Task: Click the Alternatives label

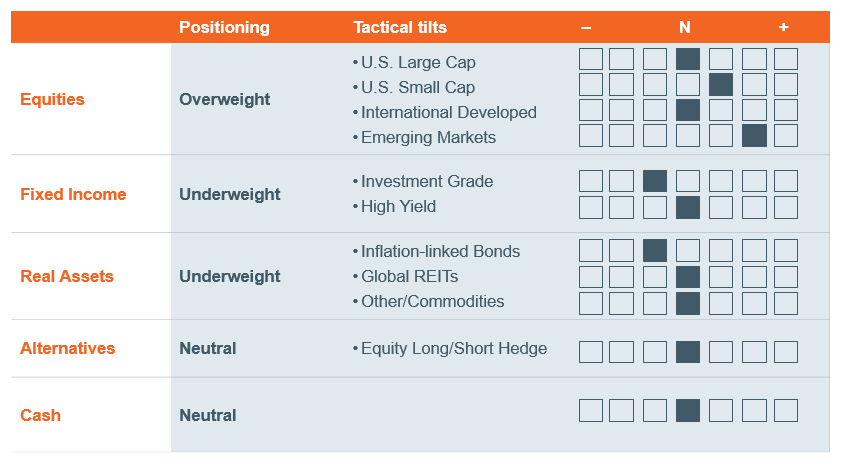Action: [67, 348]
